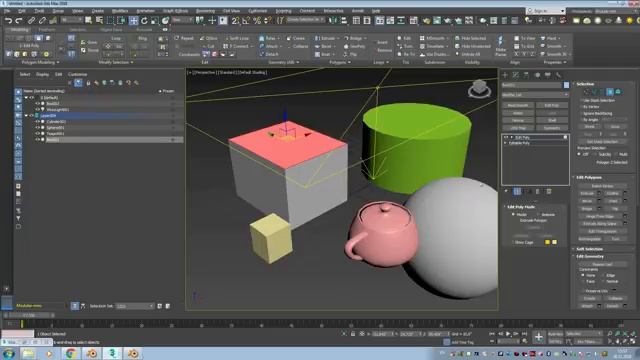
Task: Collapse the 0 (default) layer tree
Action: pyautogui.click(x=27, y=98)
